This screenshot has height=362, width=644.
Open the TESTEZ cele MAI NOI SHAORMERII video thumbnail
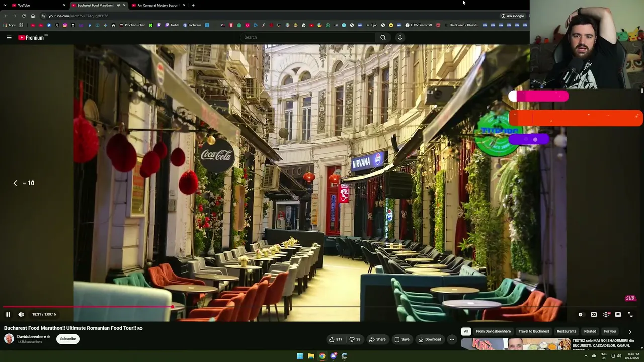click(515, 344)
